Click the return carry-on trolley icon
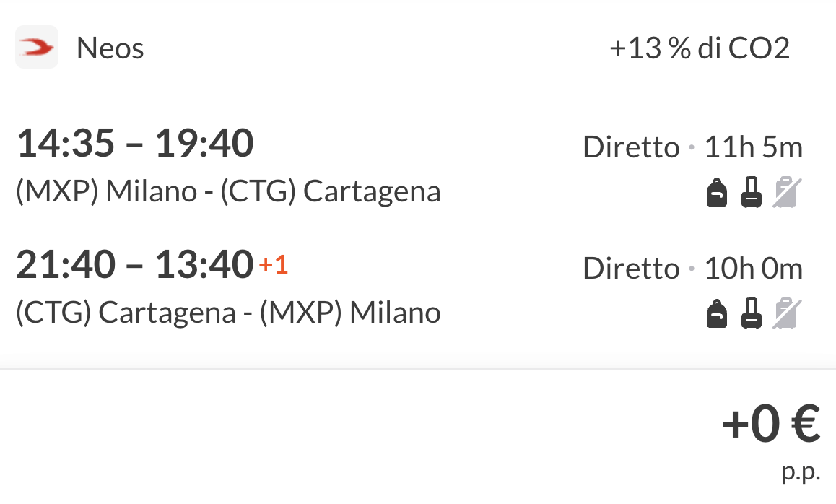The image size is (836, 504). coord(752,314)
